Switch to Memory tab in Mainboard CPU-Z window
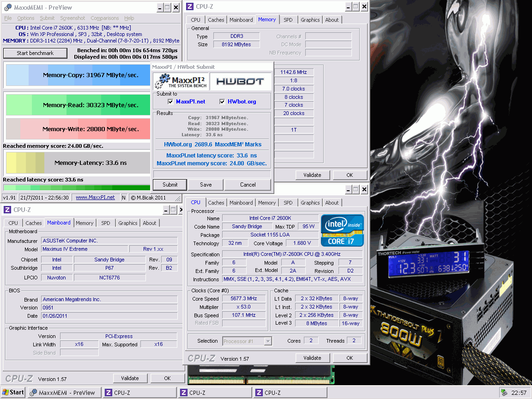 coord(85,223)
